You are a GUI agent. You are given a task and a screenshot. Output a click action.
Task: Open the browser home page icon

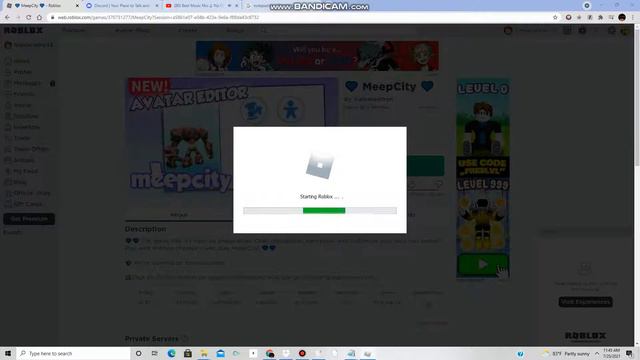(x=39, y=18)
